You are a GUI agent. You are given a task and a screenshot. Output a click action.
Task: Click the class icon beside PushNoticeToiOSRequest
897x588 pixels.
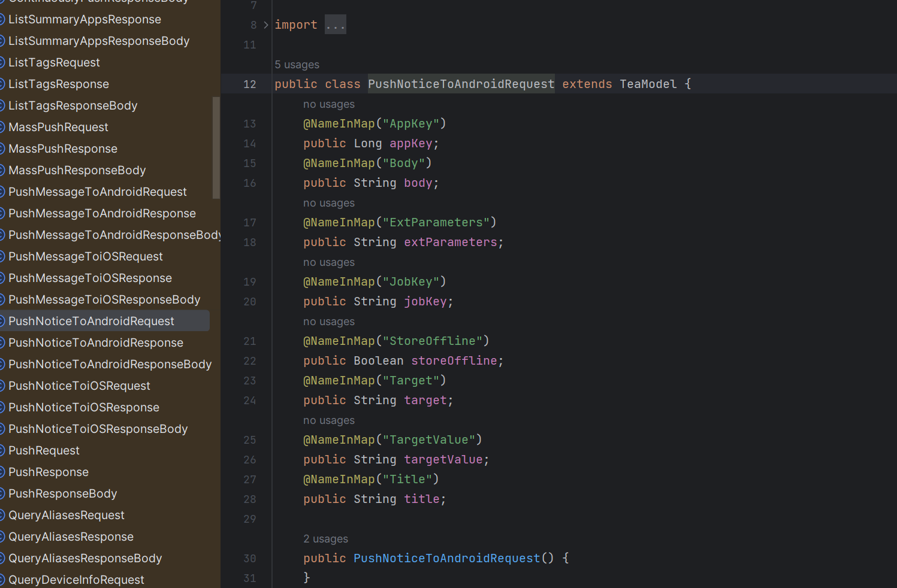[x=2, y=386]
